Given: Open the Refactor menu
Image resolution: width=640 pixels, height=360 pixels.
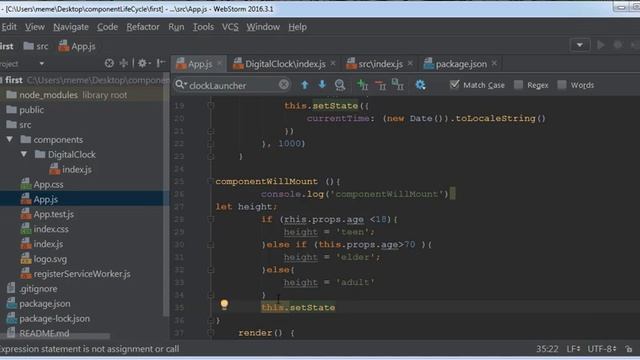Looking at the screenshot, I should point(143,27).
